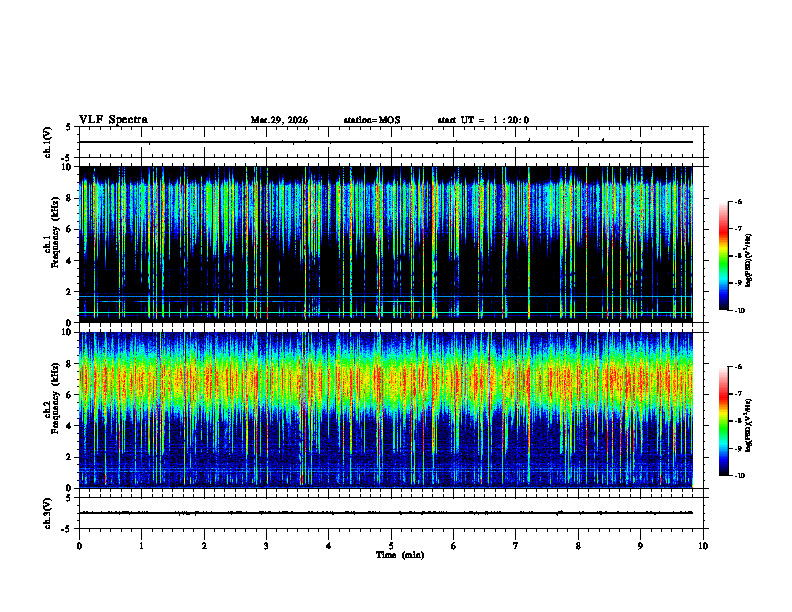Click the "3" tick on the Time axis

pyautogui.click(x=266, y=546)
